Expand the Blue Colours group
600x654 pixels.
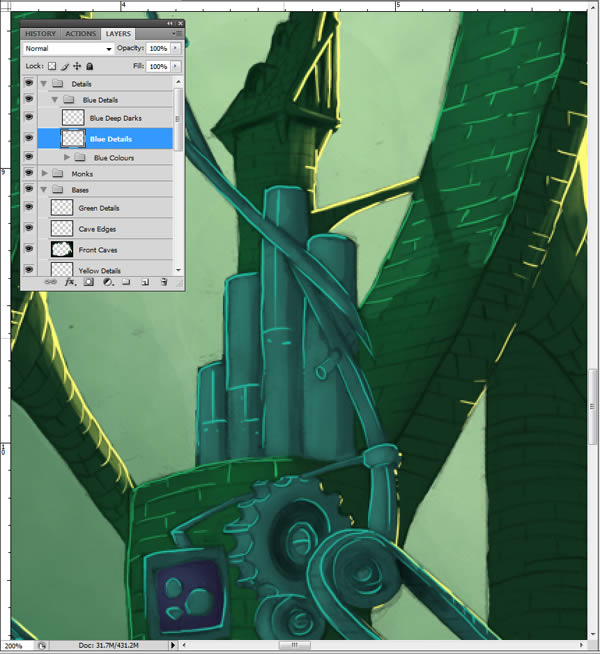click(67, 158)
